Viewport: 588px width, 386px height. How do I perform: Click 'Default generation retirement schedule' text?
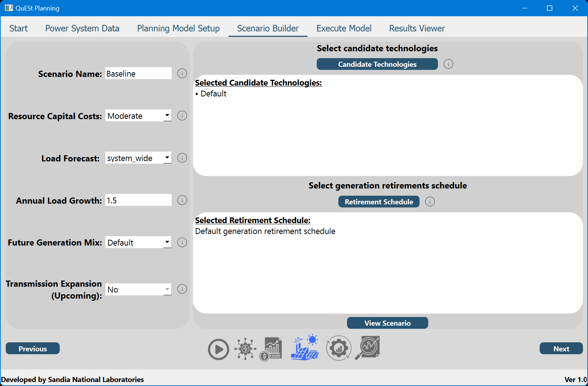[x=265, y=231]
